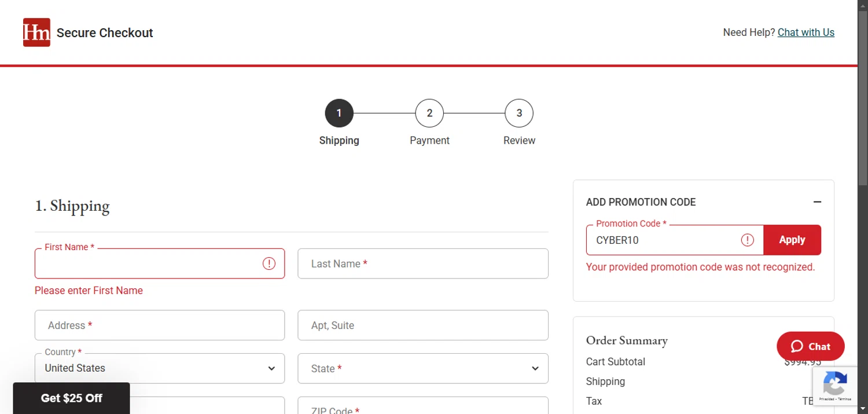This screenshot has width=868, height=414.
Task: Open the Country dropdown
Action: pos(159,368)
